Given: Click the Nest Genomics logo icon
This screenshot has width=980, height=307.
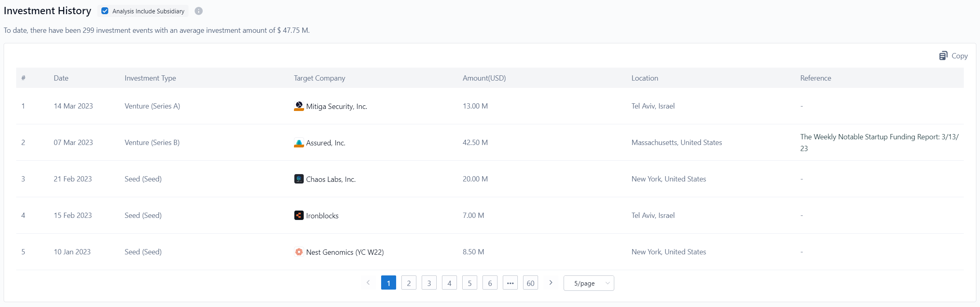Looking at the screenshot, I should pyautogui.click(x=299, y=252).
